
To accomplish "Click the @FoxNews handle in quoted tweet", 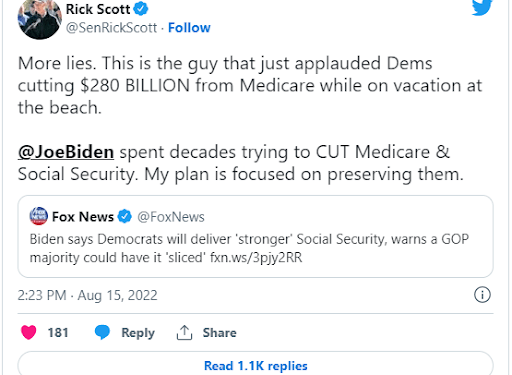I will click(171, 217).
